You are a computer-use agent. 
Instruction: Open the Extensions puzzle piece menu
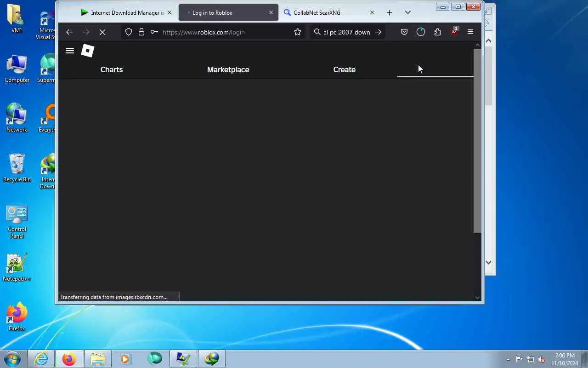[437, 32]
